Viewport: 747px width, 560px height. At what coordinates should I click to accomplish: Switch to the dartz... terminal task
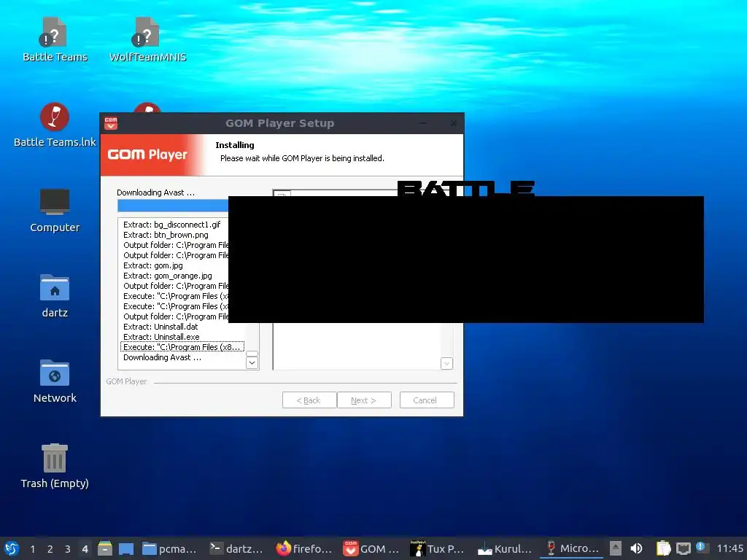(x=236, y=548)
